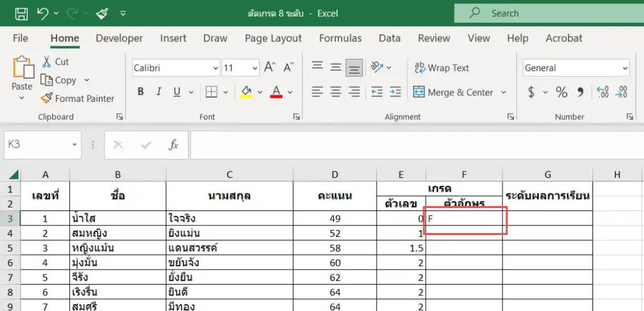Viewport: 644px width, 311px height.
Task: Click the Copy button
Action: click(60, 80)
